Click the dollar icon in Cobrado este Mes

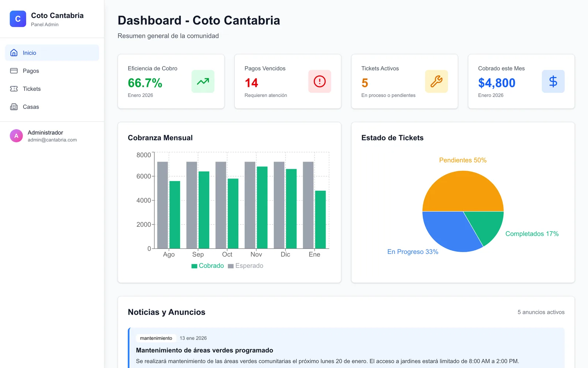(x=553, y=81)
